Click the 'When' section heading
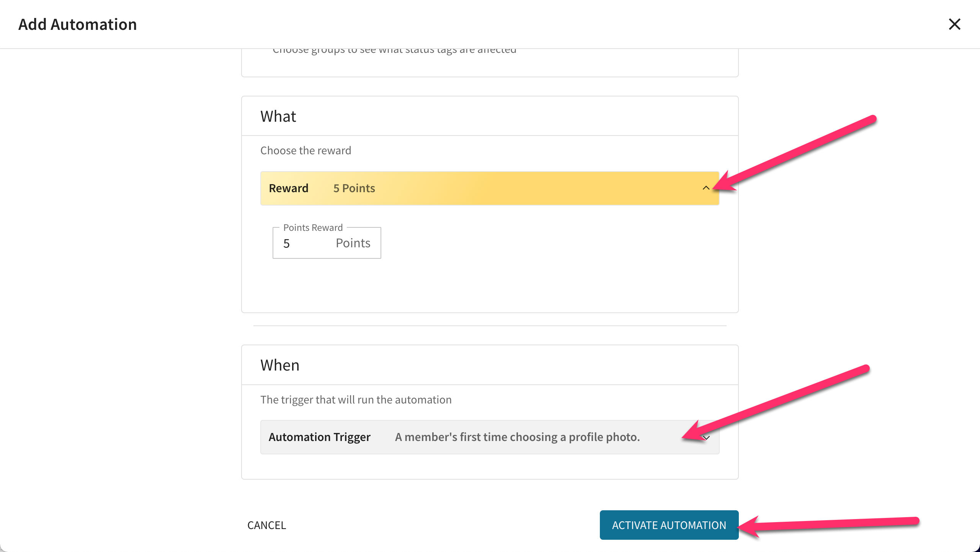This screenshot has height=552, width=980. click(x=280, y=365)
